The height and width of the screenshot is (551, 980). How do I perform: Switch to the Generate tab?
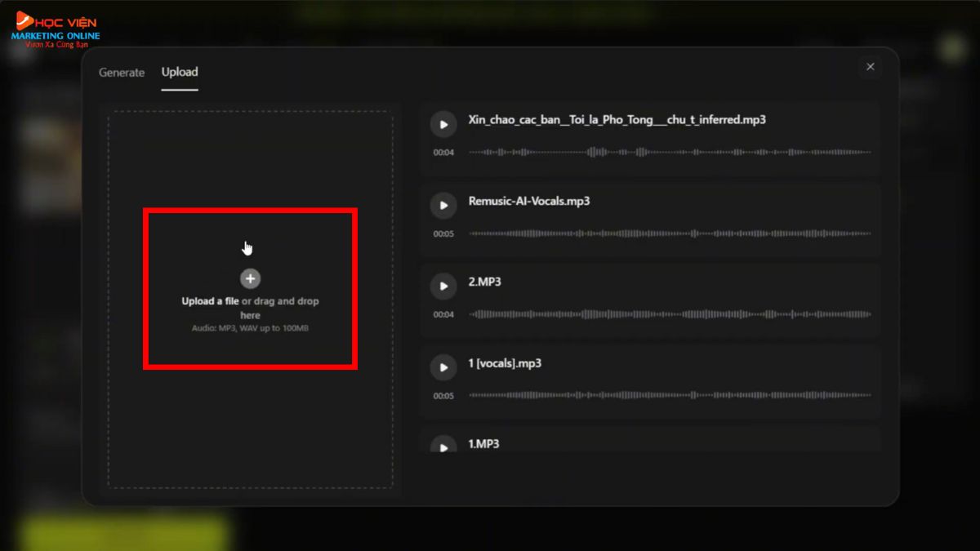pyautogui.click(x=122, y=73)
